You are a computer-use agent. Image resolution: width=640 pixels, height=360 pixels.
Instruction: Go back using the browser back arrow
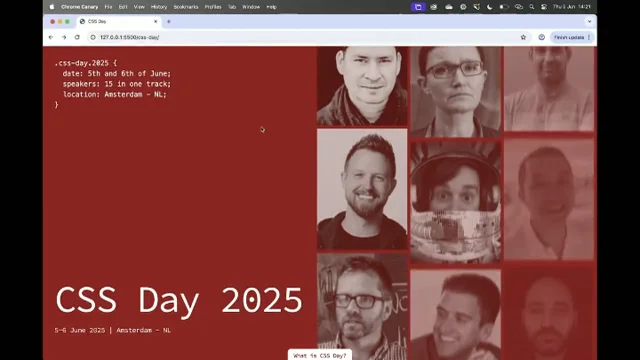point(51,37)
